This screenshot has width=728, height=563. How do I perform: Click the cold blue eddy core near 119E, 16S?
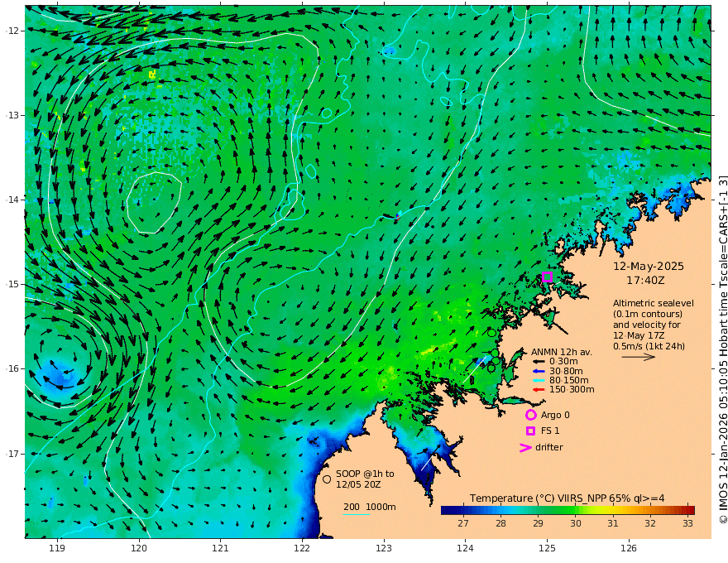tap(58, 373)
